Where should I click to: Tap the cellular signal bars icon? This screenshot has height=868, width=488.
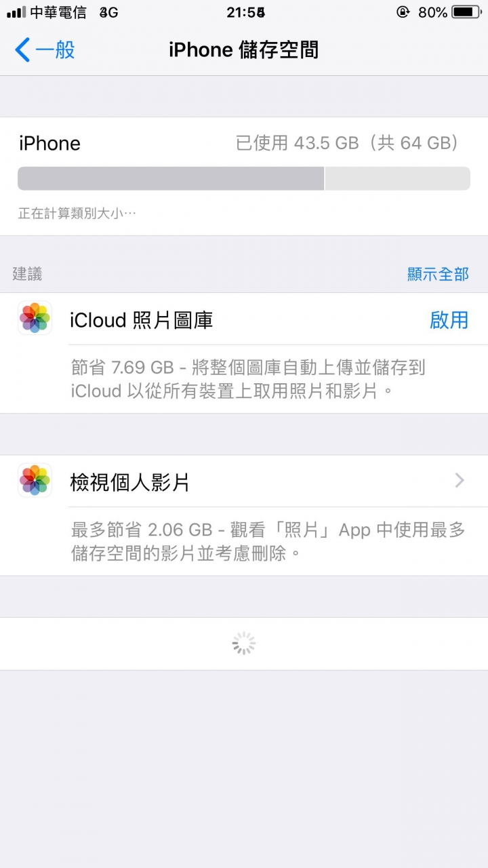(x=16, y=12)
